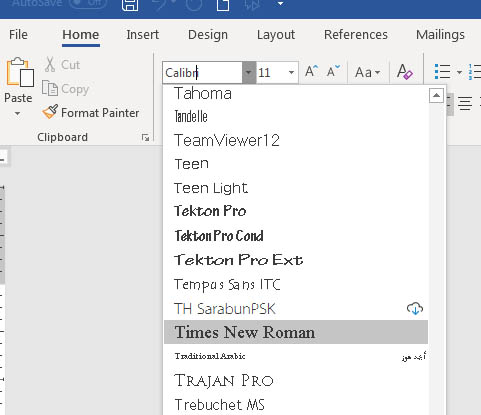
Task: Choose TH SarabunPSK font
Action: click(x=296, y=308)
